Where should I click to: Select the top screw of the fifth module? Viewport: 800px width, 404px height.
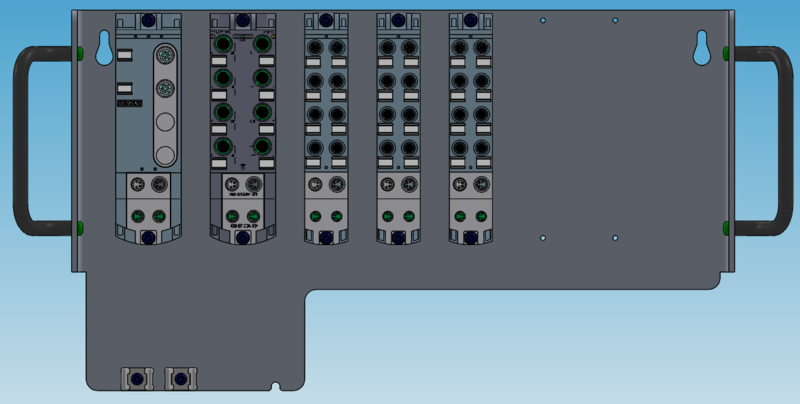point(470,20)
